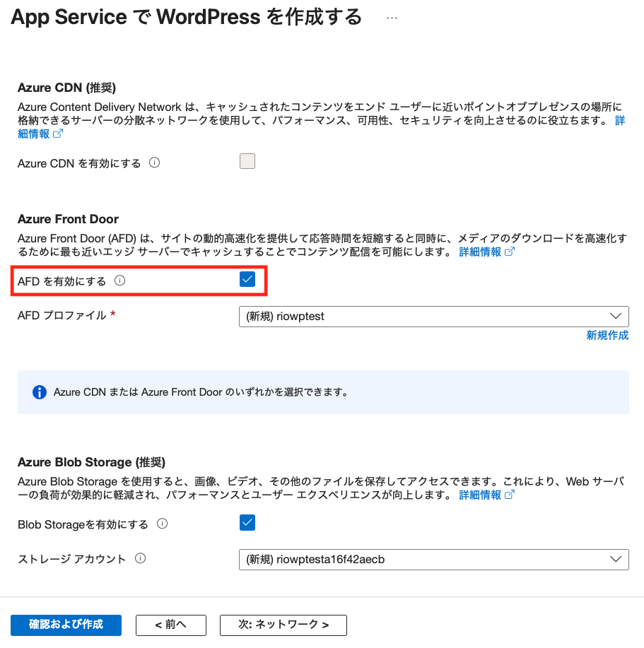This screenshot has height=648, width=644.
Task: Click the AFD プロファイル field label
Action: [62, 316]
